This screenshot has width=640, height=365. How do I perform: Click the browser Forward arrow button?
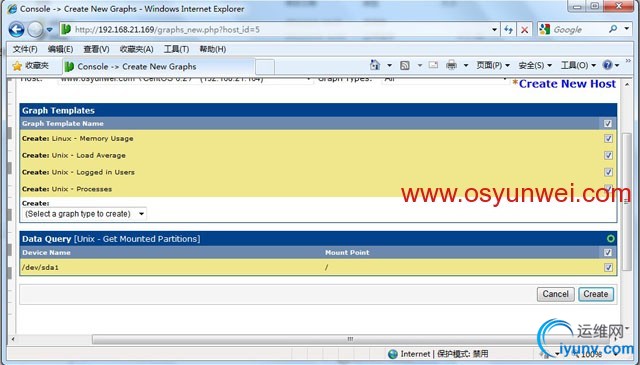tap(36, 29)
